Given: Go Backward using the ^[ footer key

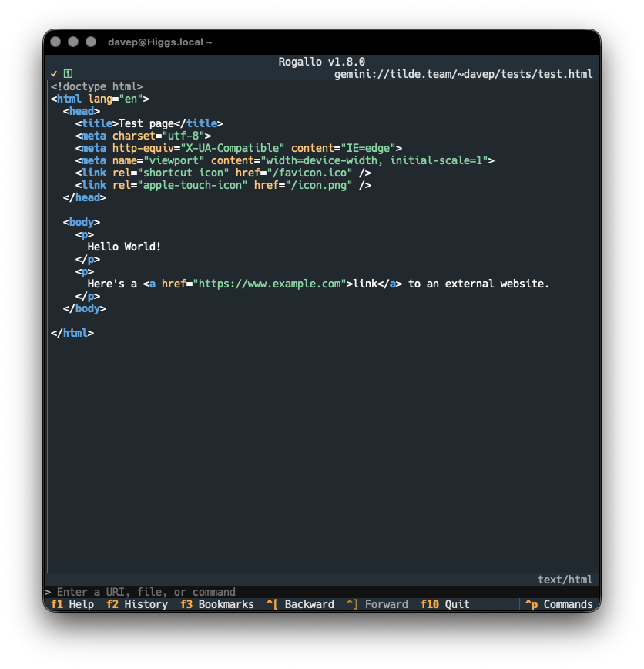Looking at the screenshot, I should coord(300,604).
